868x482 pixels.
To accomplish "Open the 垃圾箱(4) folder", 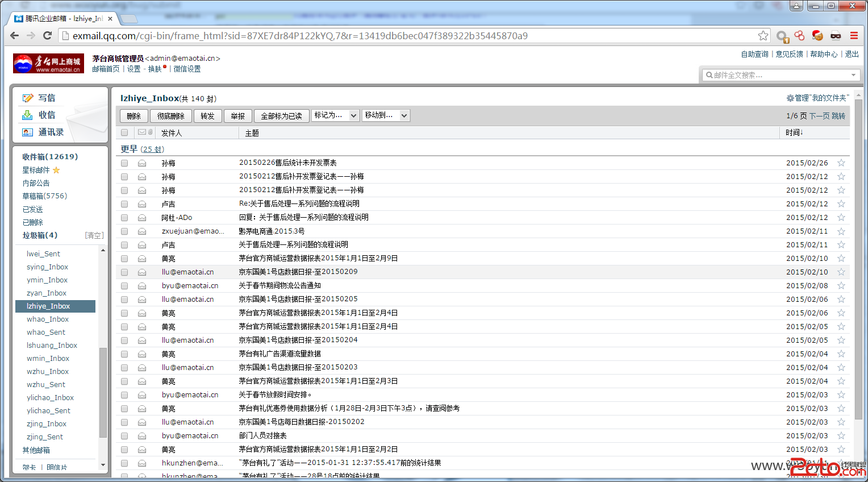I will (40, 235).
